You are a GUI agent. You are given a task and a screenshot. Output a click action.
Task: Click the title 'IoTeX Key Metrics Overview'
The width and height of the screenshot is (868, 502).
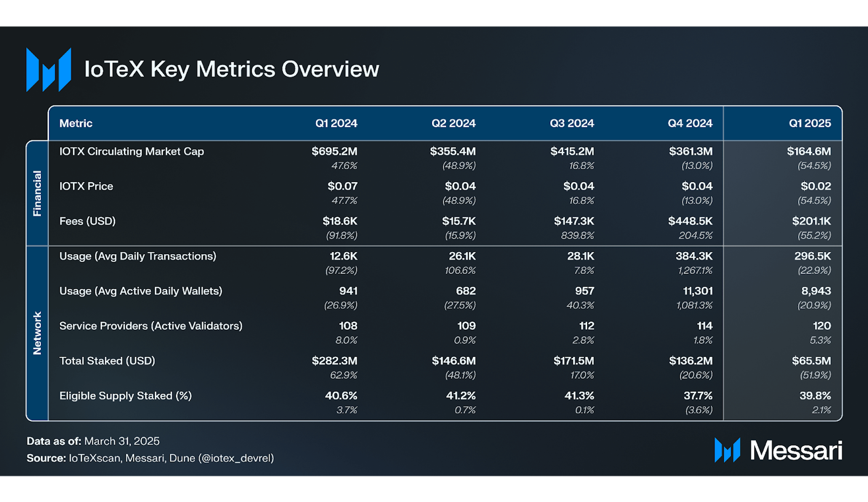pyautogui.click(x=231, y=69)
